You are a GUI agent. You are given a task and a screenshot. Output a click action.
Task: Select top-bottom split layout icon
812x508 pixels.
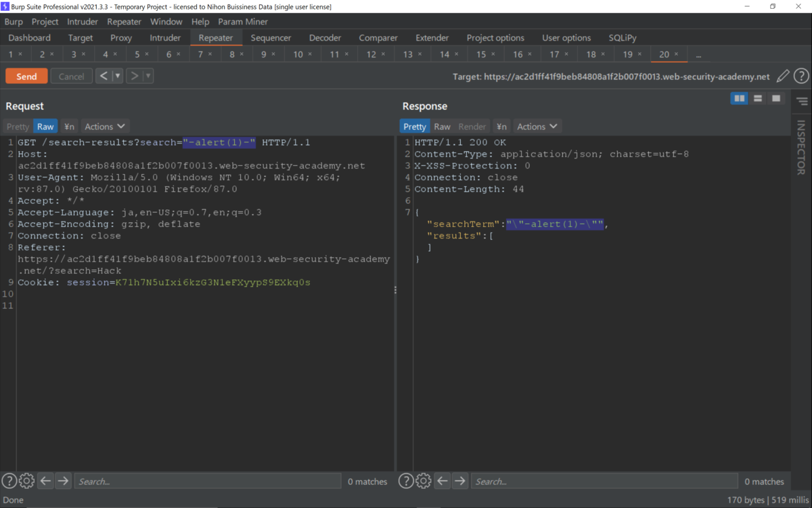pos(758,99)
